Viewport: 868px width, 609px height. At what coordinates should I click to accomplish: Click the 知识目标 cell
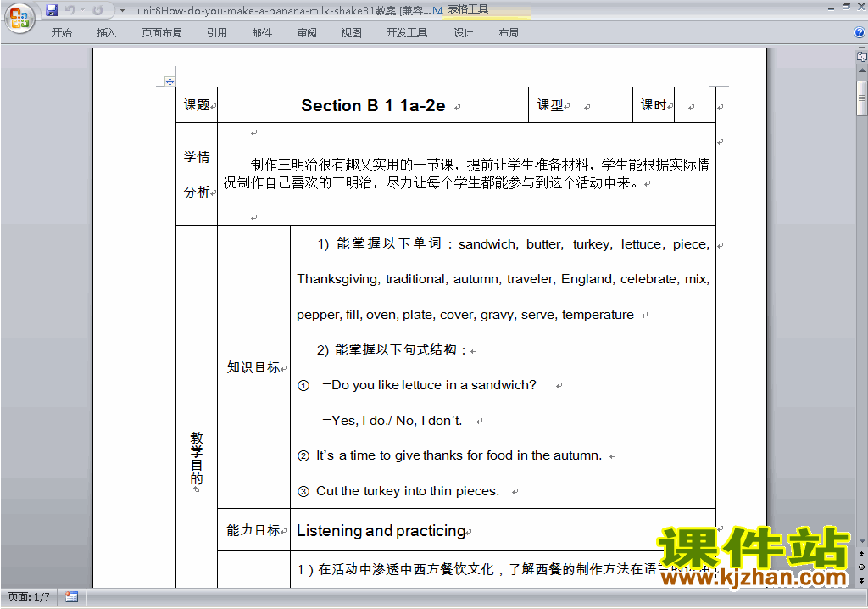[x=253, y=366]
